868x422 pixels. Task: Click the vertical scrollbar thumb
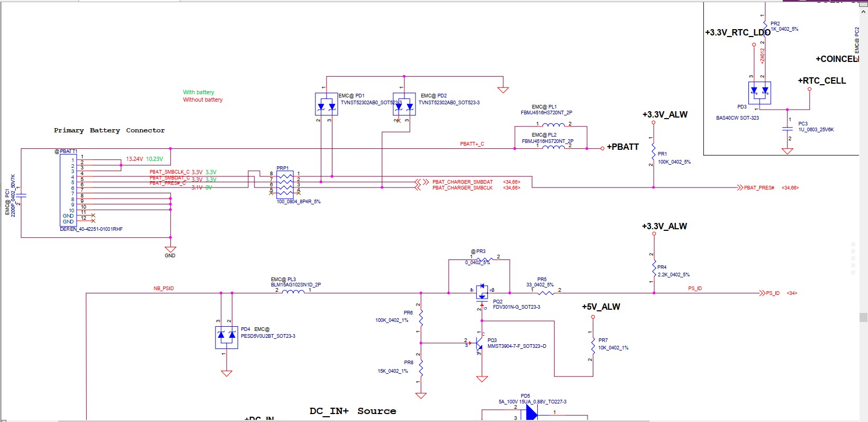tap(863, 318)
